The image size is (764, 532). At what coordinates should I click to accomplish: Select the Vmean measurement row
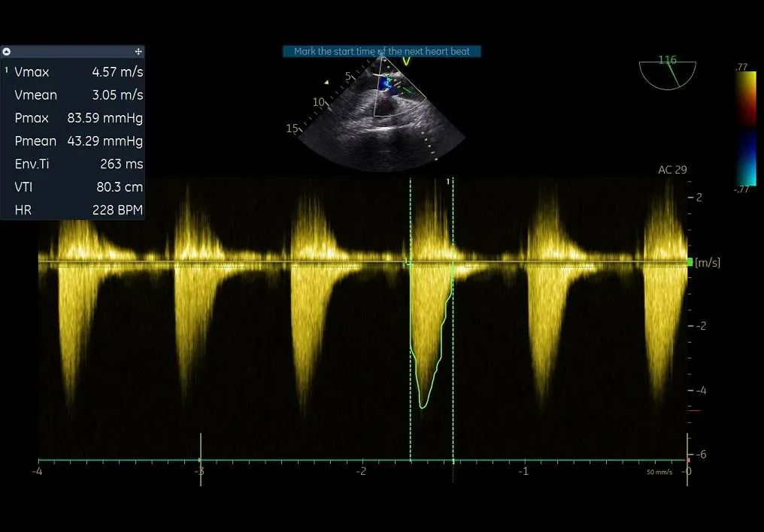pos(74,95)
